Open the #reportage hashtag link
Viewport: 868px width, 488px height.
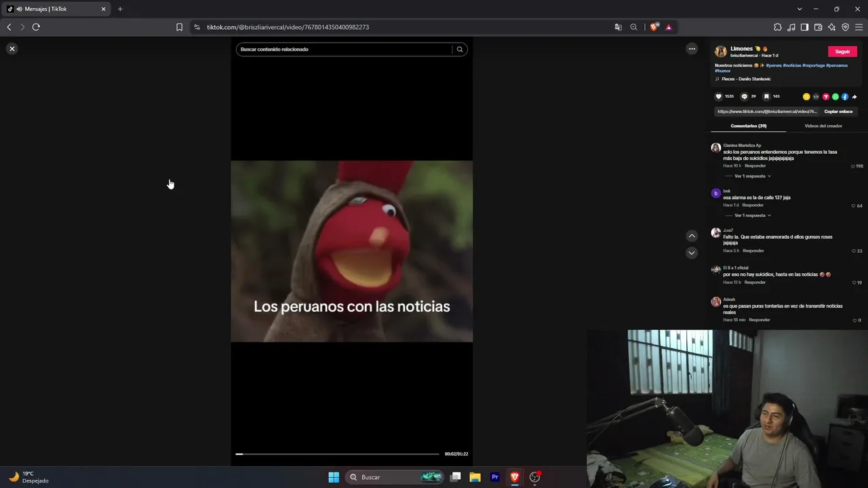tap(814, 65)
